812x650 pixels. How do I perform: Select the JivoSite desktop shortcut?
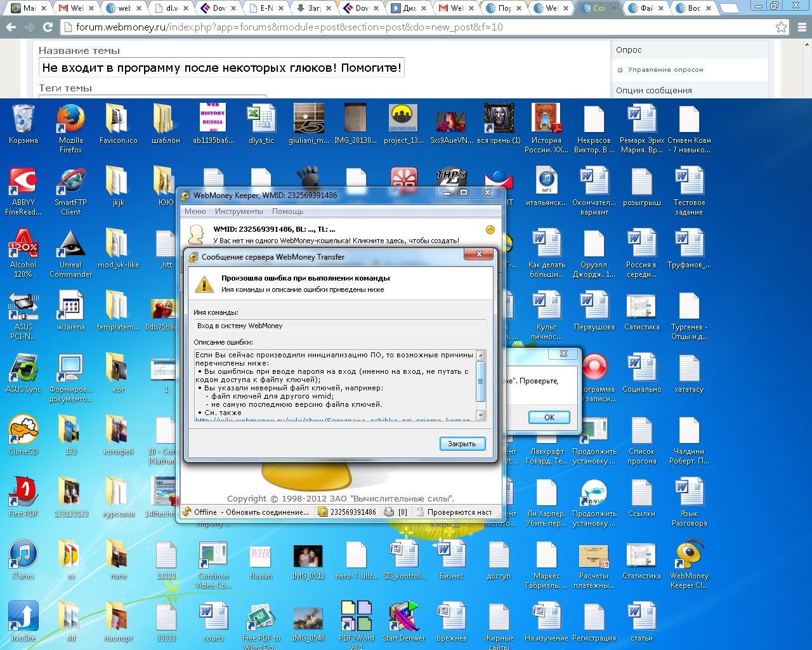pyautogui.click(x=23, y=621)
